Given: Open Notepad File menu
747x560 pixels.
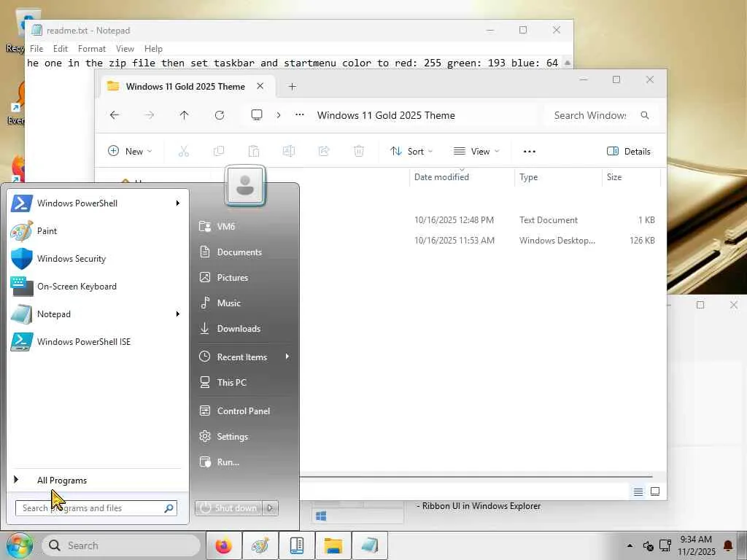Looking at the screenshot, I should point(36,49).
